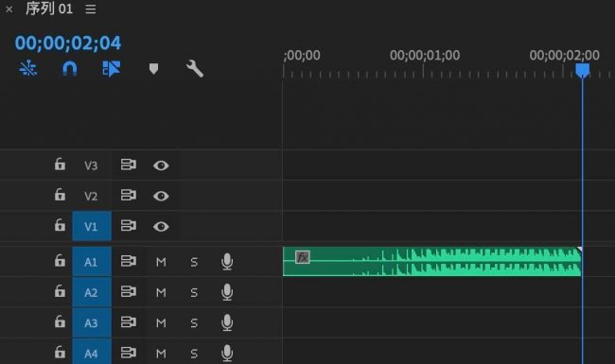Toggle A3 track targeting
615x364 pixels.
92,322
